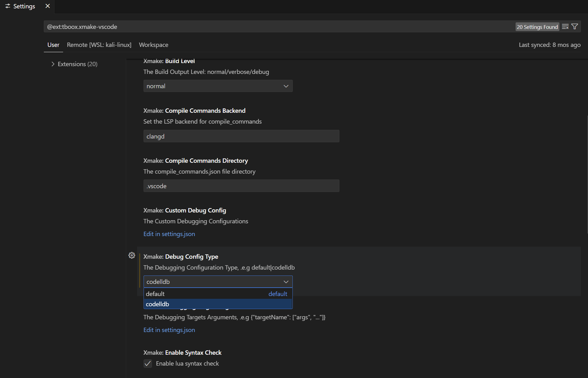Click the Xmake: Custom Debug Config heading
This screenshot has width=588, height=378.
pos(185,210)
